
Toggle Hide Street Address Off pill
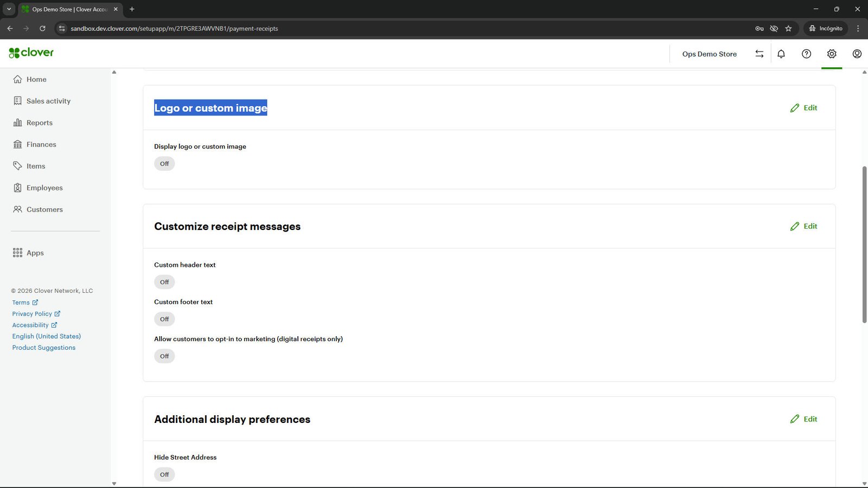click(164, 474)
